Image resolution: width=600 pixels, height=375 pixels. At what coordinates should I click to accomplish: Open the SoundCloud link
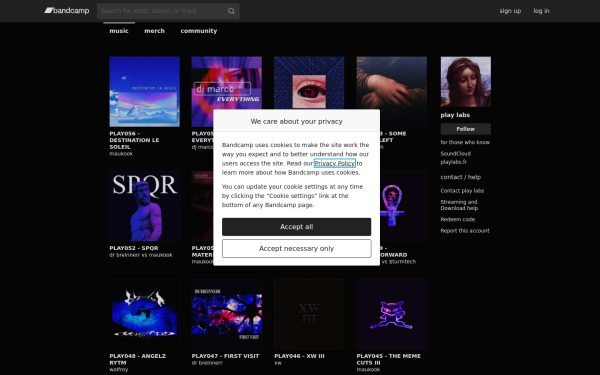click(x=455, y=153)
